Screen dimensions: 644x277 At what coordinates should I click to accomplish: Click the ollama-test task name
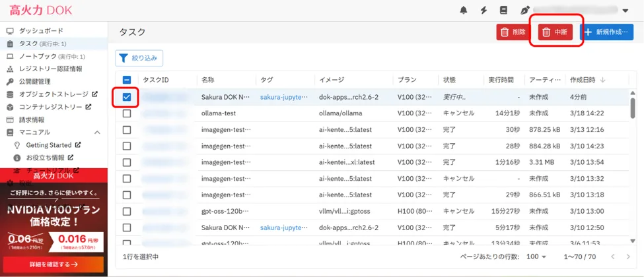219,113
